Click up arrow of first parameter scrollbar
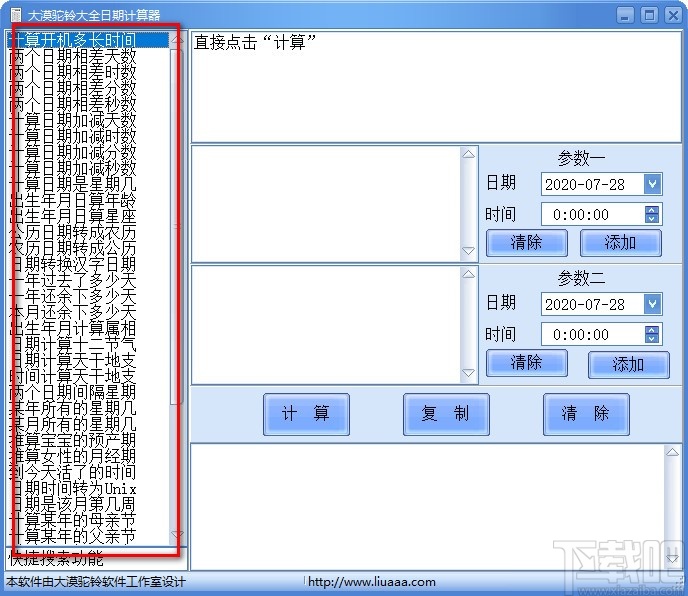This screenshot has height=596, width=688. pos(469,154)
